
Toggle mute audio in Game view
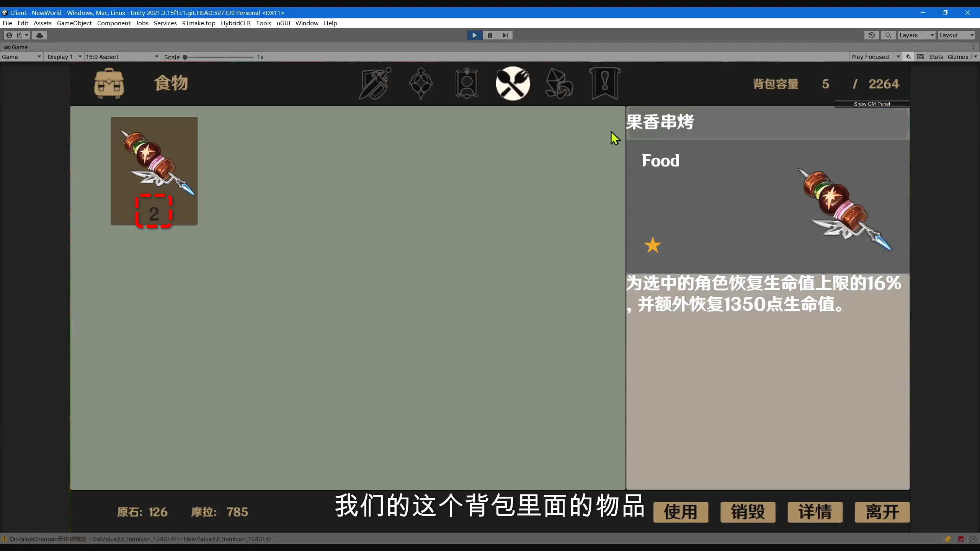[908, 57]
